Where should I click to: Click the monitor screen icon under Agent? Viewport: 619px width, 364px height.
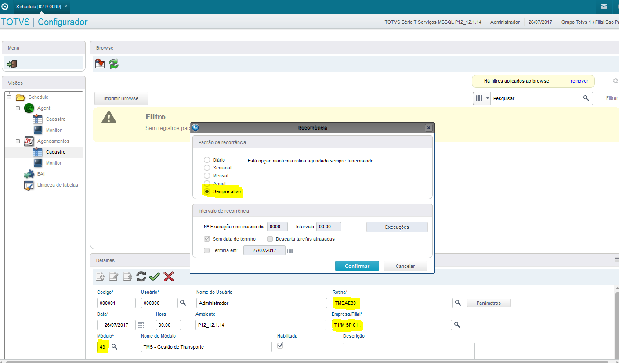tap(38, 130)
